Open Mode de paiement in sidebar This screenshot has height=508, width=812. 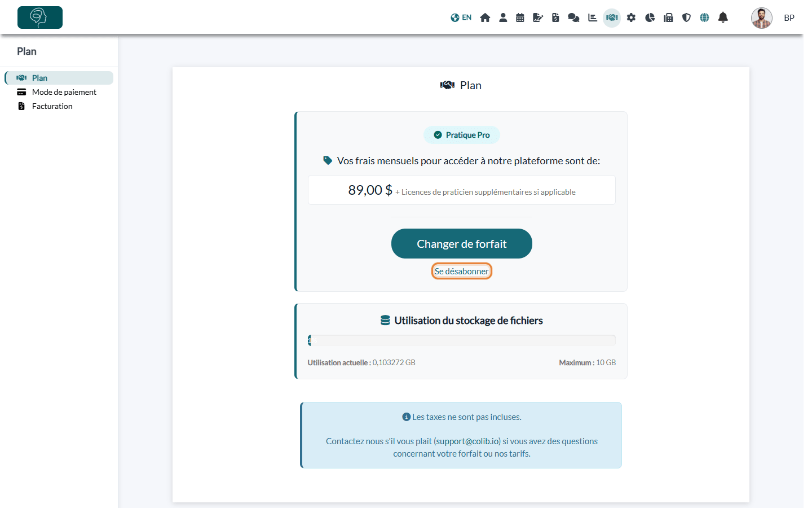59,92
